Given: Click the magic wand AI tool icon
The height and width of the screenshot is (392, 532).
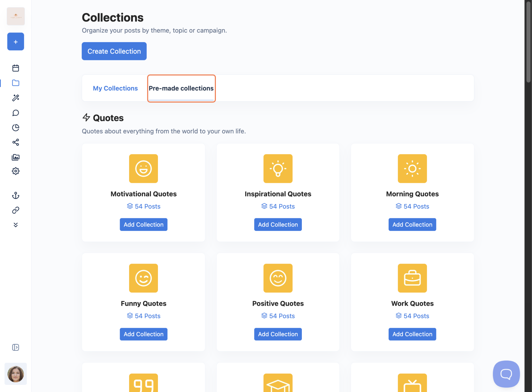Looking at the screenshot, I should point(16,98).
